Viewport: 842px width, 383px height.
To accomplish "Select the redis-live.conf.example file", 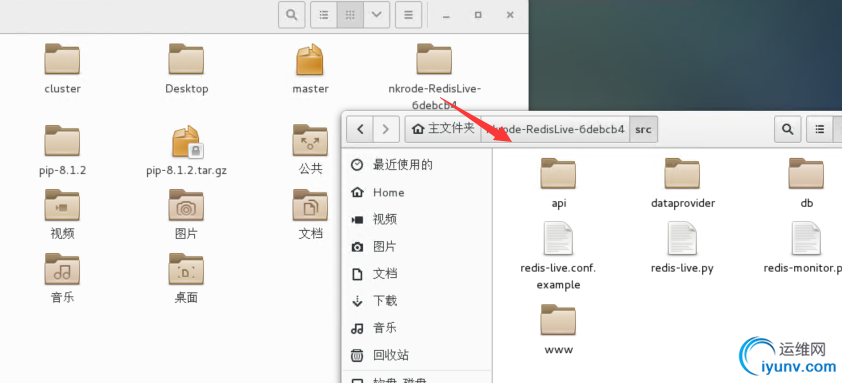I will click(x=558, y=239).
